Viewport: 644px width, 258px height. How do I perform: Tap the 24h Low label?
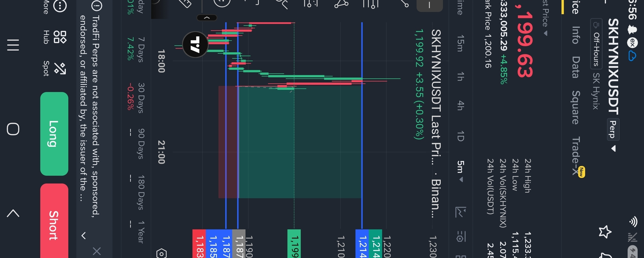515,175
